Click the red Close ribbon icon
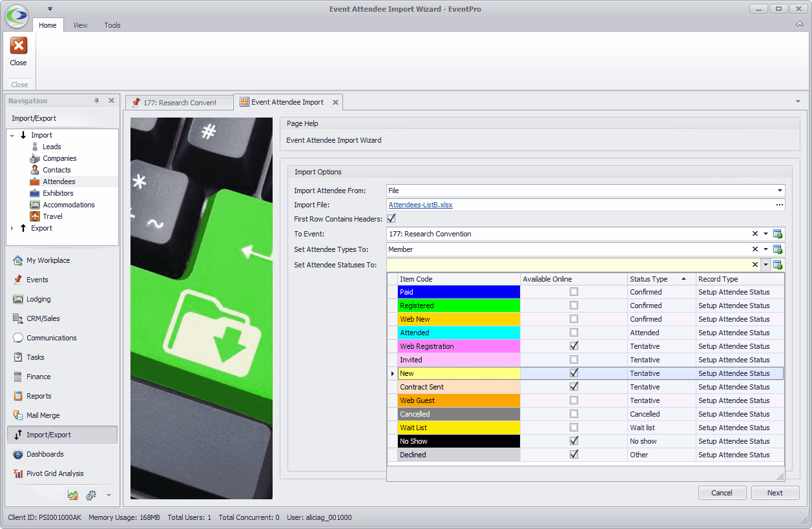 (18, 46)
